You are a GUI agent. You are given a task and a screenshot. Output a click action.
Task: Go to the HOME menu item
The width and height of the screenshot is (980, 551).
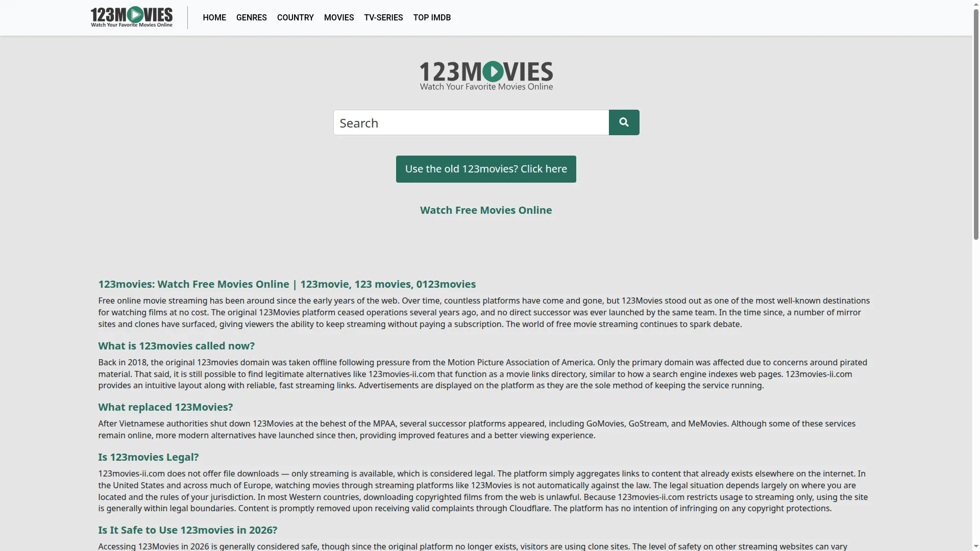pos(214,17)
